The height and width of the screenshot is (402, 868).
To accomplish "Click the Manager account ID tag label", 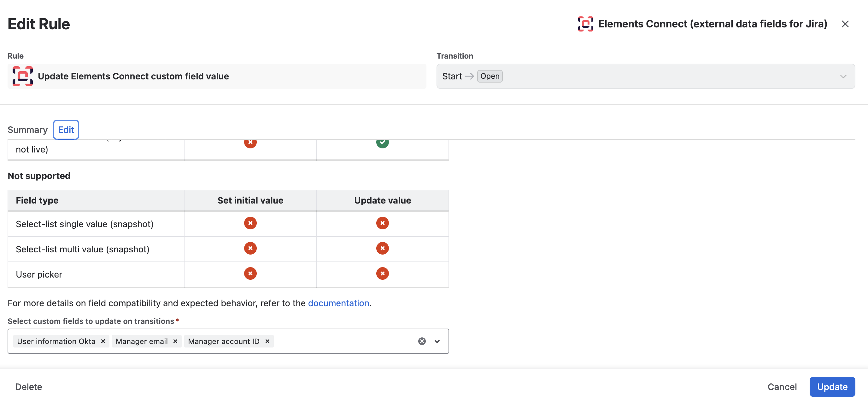I will coord(224,341).
